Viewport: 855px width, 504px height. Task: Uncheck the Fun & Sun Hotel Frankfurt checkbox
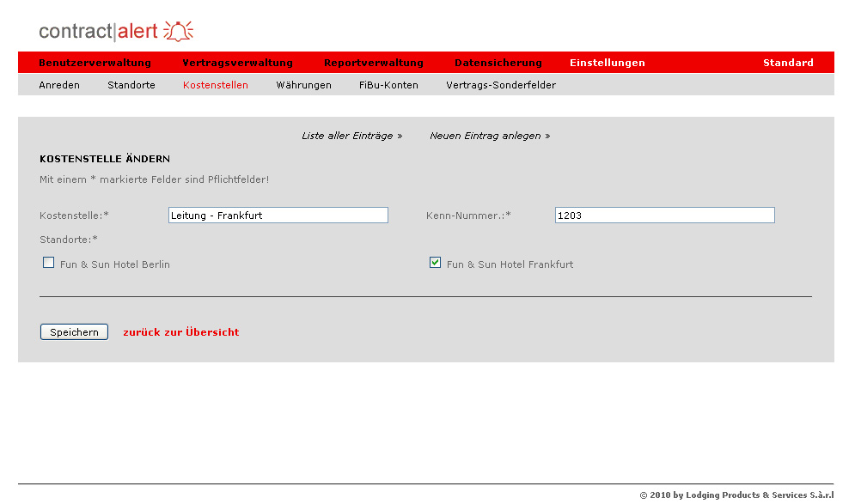click(436, 263)
